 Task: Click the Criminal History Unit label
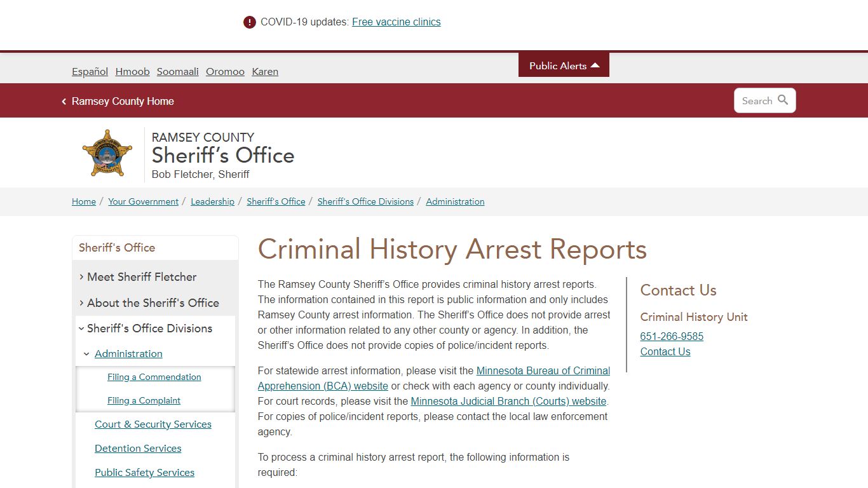[x=694, y=317]
